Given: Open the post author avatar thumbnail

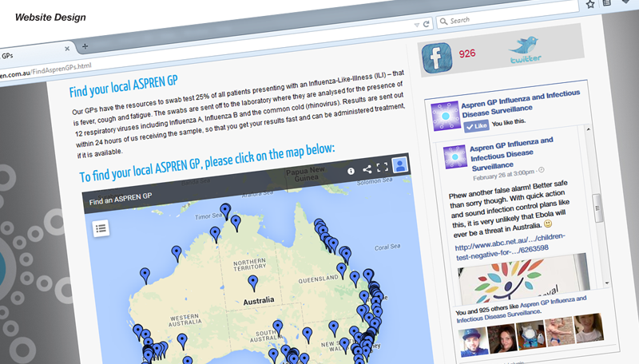Looking at the screenshot, I should tap(454, 156).
